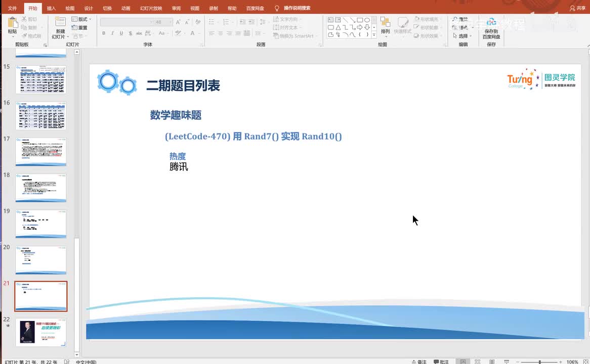590x364 pixels.
Task: Click the fit slide to window icon
Action: click(x=585, y=362)
